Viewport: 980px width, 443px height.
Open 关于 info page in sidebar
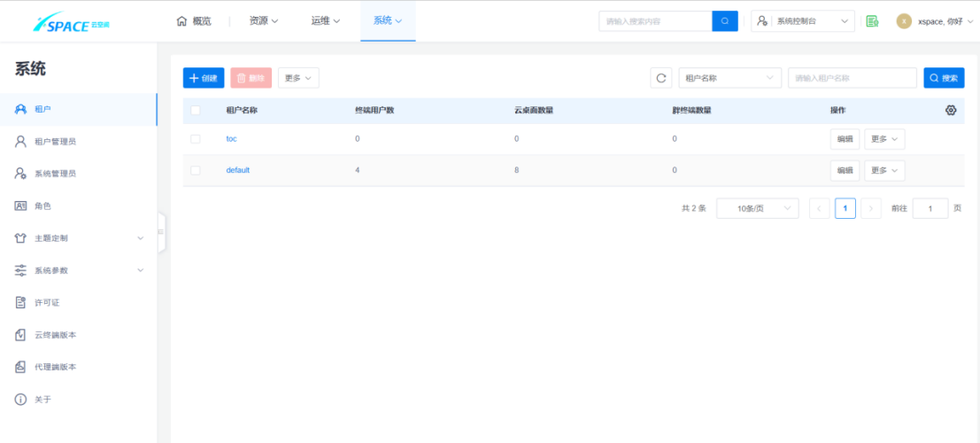click(42, 400)
